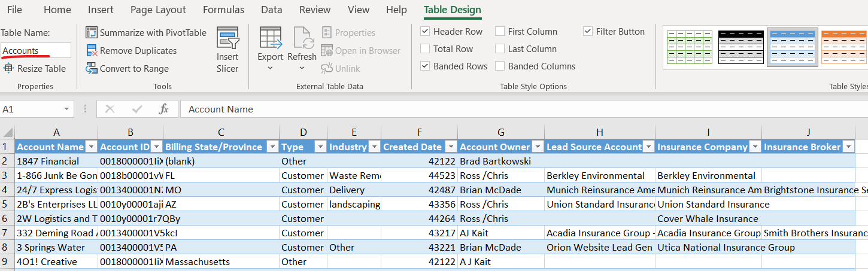868x271 pixels.
Task: Select the cell 'Brad Bartkowski'
Action: point(501,161)
